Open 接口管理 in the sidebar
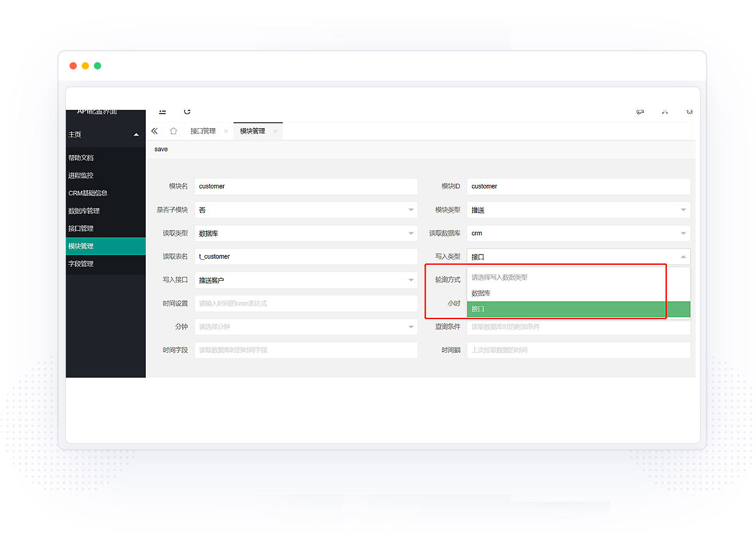This screenshot has height=537, width=756. pyautogui.click(x=105, y=228)
